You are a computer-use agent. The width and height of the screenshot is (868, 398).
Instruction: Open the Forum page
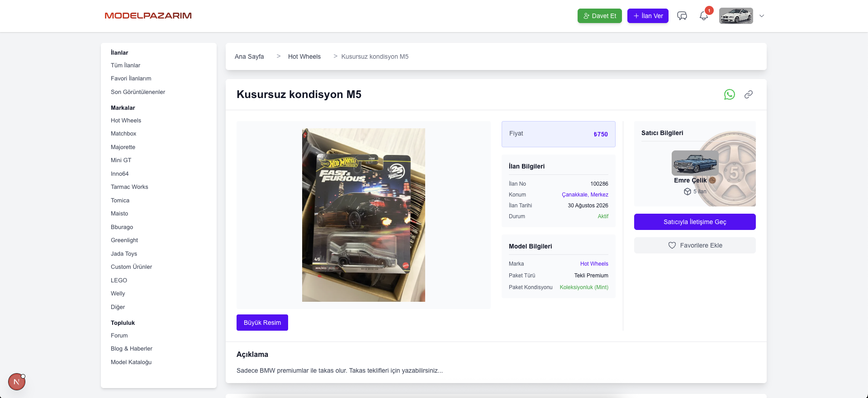[x=119, y=336]
